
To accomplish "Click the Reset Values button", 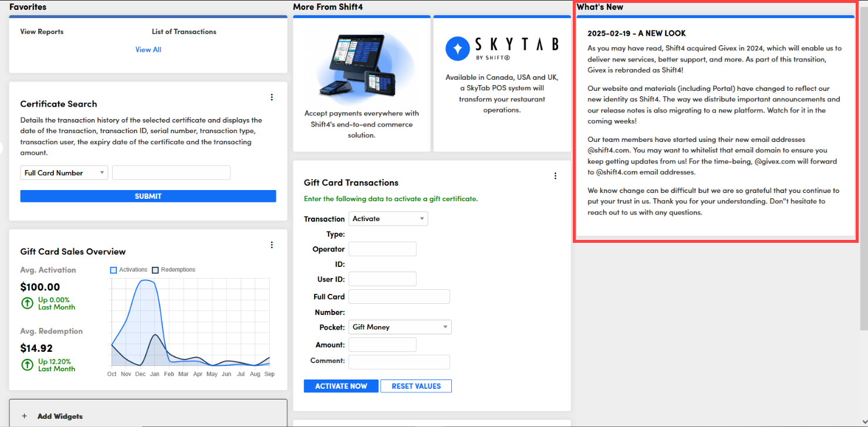I will click(x=416, y=386).
